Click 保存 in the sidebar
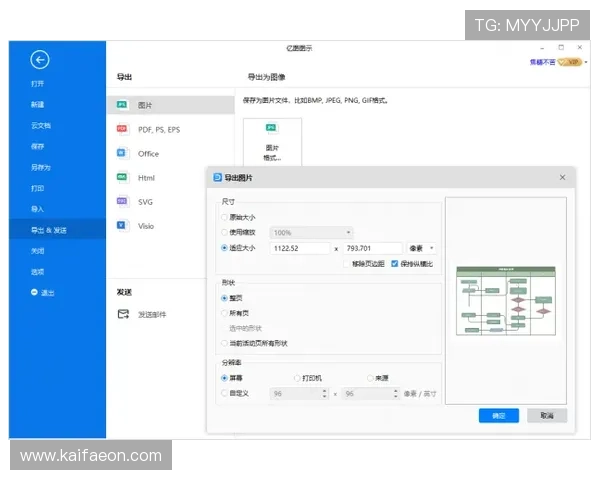 pos(38,146)
